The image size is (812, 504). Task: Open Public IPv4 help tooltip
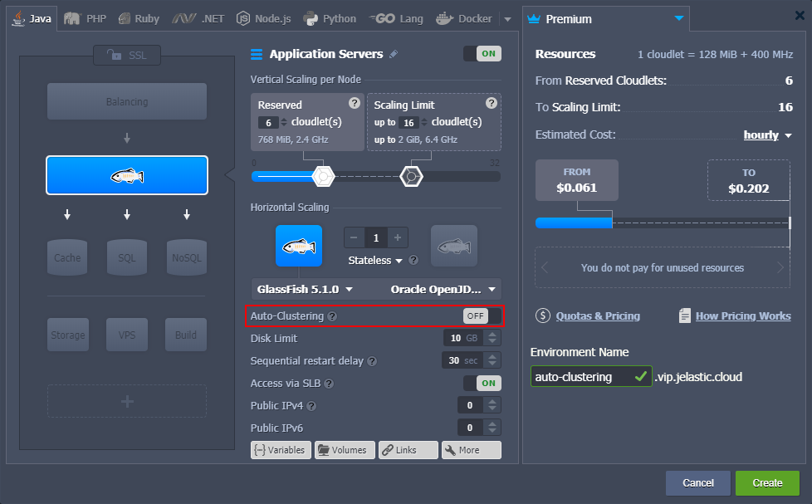click(x=311, y=405)
